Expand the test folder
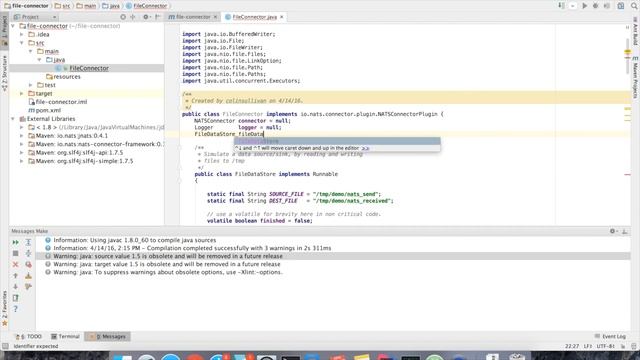640x360 pixels. click(31, 85)
